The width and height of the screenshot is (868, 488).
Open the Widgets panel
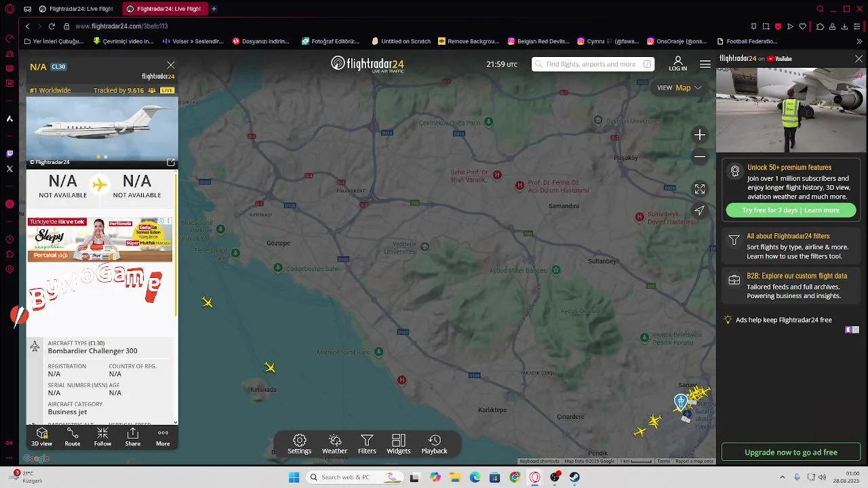399,445
